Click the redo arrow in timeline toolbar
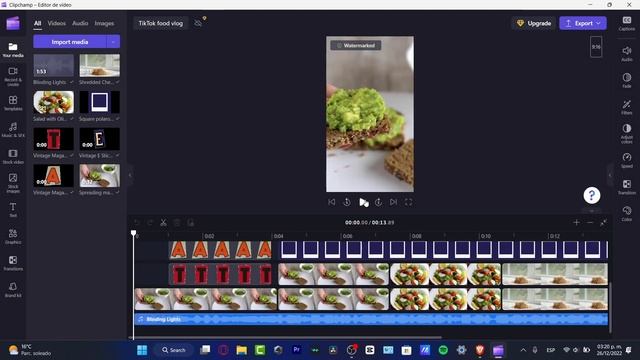Viewport: 640px width, 360px height. click(x=150, y=222)
